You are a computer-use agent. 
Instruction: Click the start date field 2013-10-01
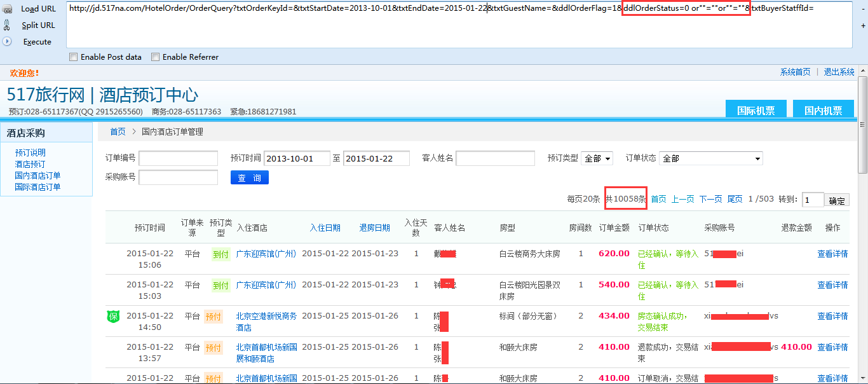pyautogui.click(x=297, y=158)
